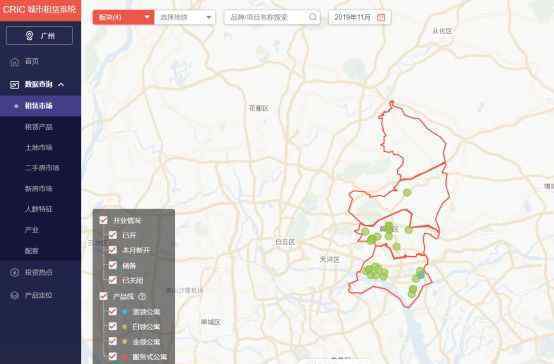Screen dimensions: 554x364
Task: Open the 土地市场 submenu item
Action: click(x=39, y=147)
